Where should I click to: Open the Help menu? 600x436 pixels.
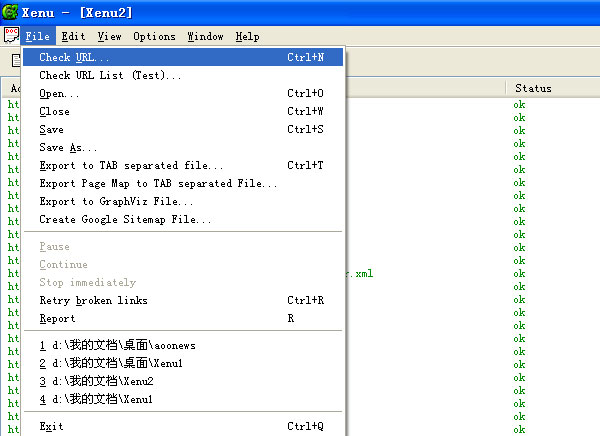click(x=247, y=36)
